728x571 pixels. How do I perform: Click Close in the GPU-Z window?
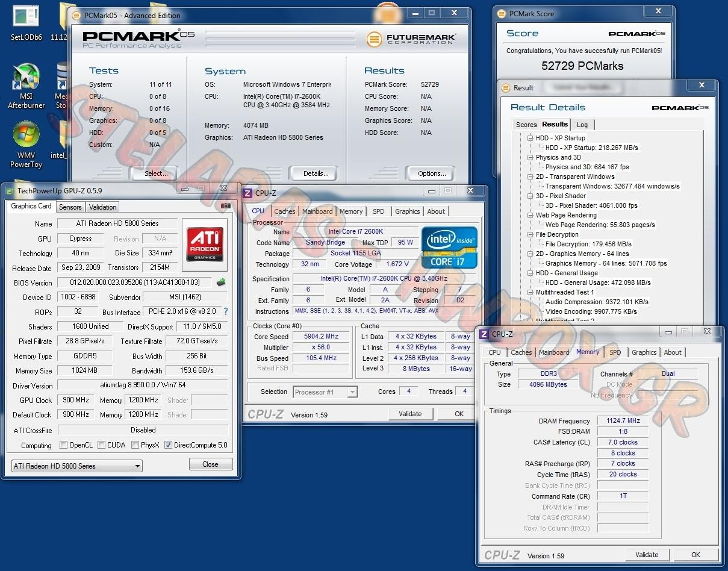[x=211, y=464]
